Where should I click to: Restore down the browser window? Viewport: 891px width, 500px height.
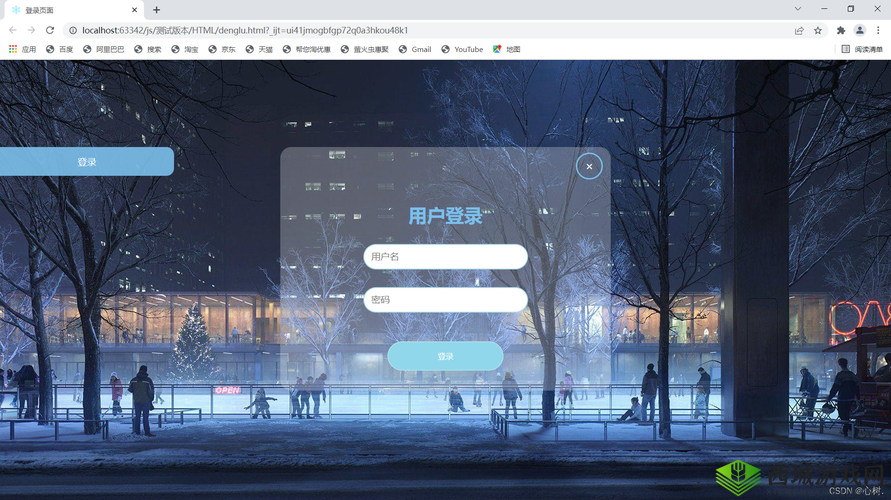click(x=851, y=9)
